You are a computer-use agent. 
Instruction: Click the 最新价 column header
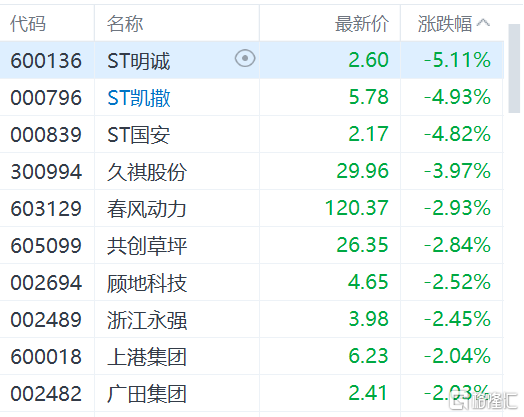click(x=362, y=24)
